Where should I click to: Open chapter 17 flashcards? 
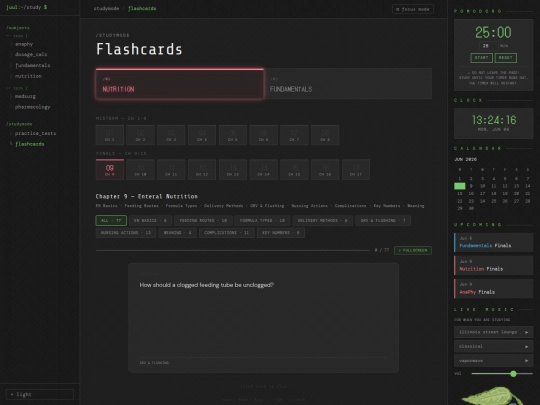pos(356,169)
